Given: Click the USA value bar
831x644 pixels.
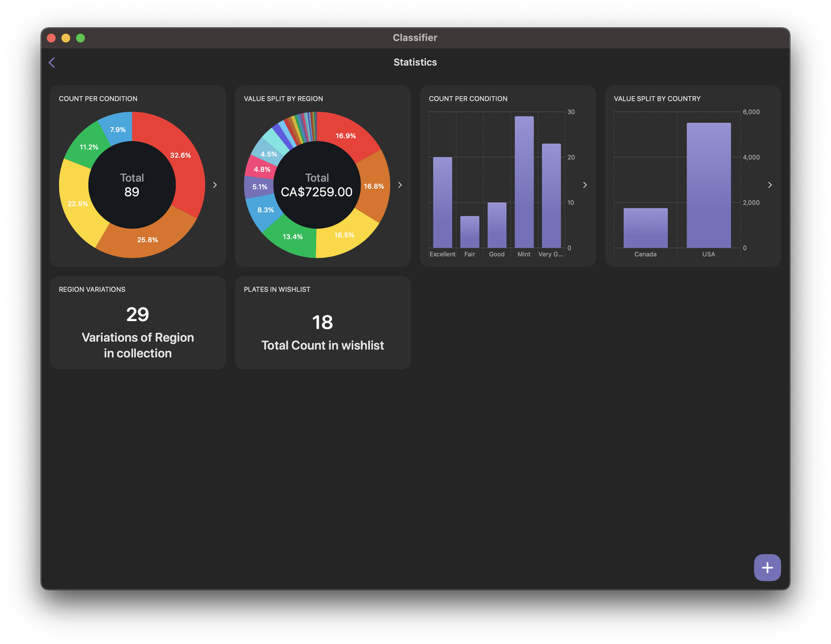Looking at the screenshot, I should pyautogui.click(x=709, y=185).
